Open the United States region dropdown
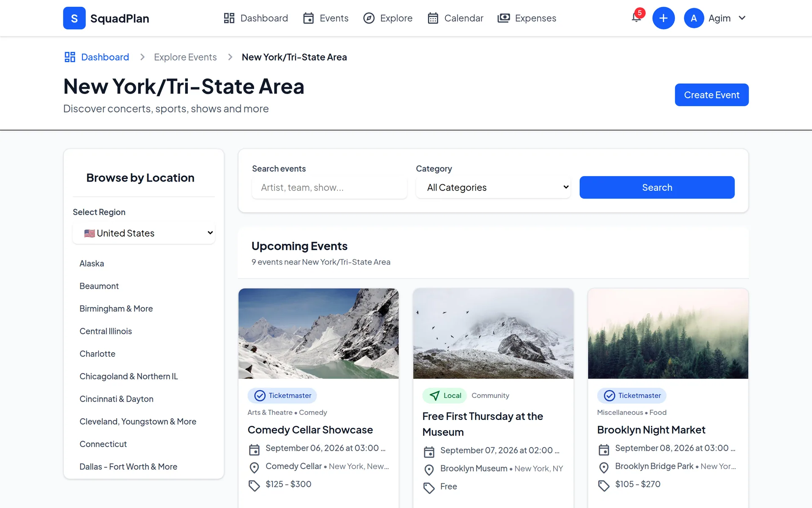The height and width of the screenshot is (508, 812). click(x=144, y=233)
